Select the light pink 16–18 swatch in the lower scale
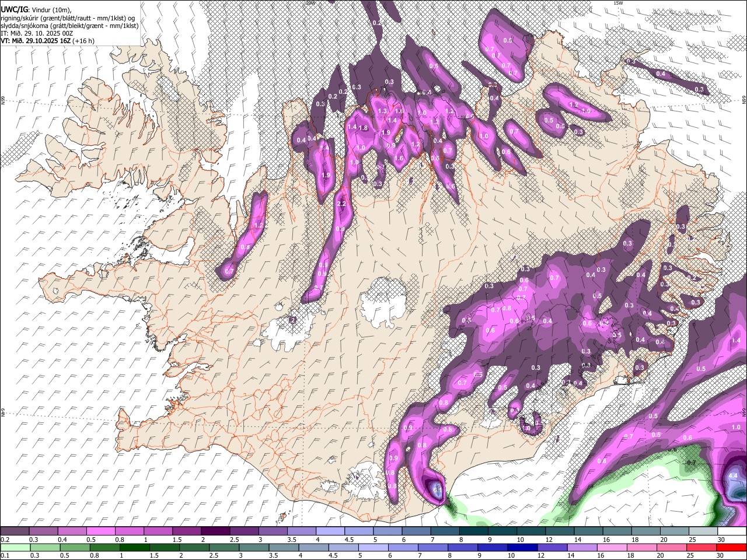This screenshot has width=747, height=560. pos(611,547)
